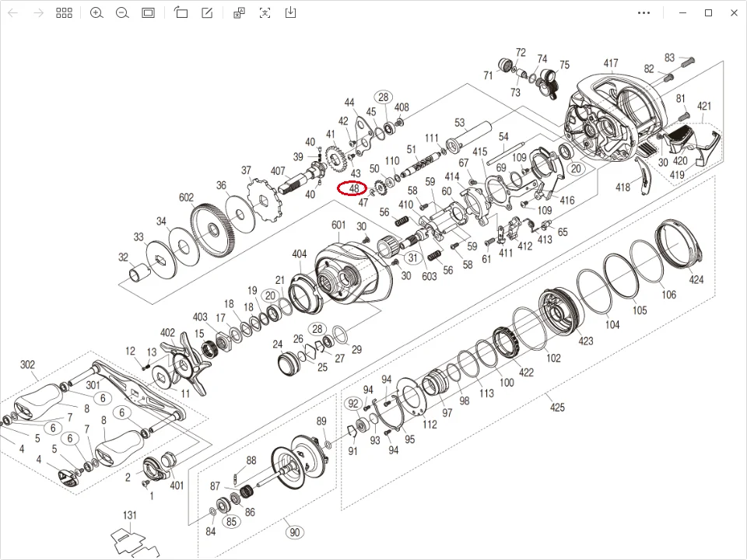The height and width of the screenshot is (560, 747).
Task: Save the image with the download icon
Action: pos(290,13)
